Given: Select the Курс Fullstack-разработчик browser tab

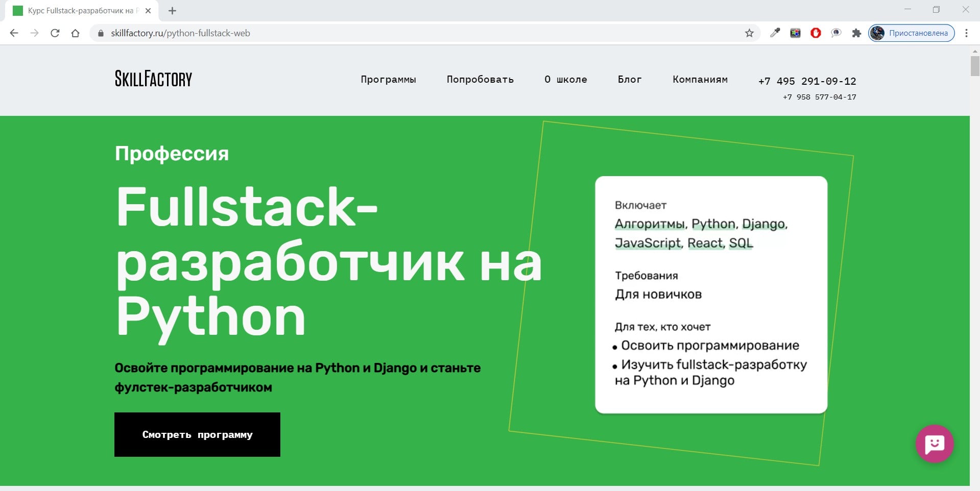Looking at the screenshot, I should pos(82,11).
